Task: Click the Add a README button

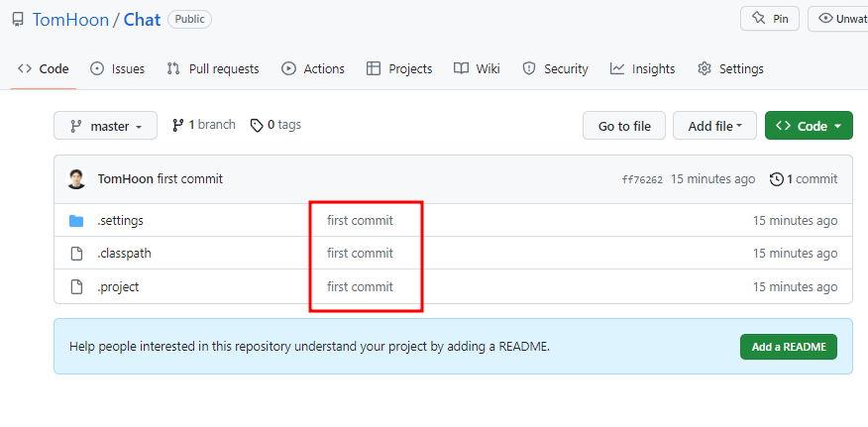Action: [789, 348]
